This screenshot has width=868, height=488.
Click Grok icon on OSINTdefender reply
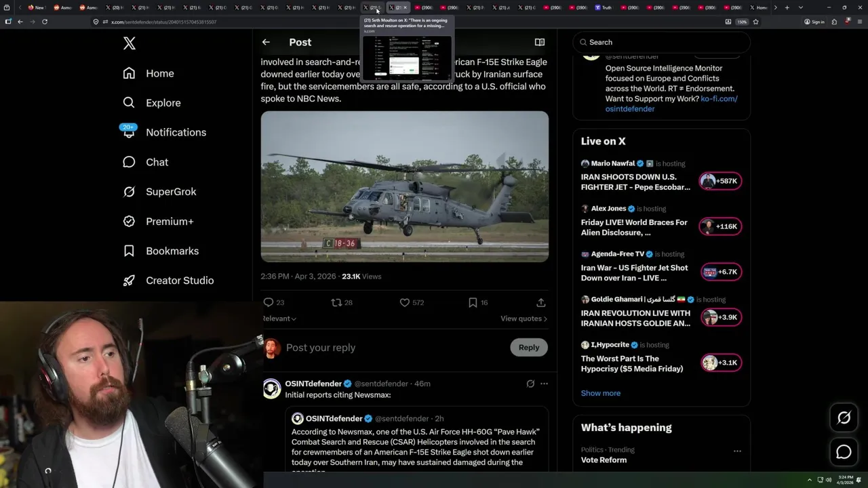pyautogui.click(x=530, y=384)
